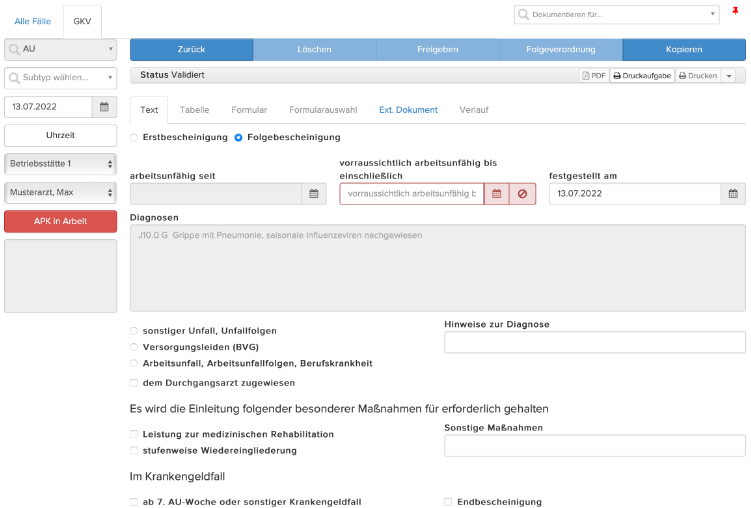
Task: Focus the 'Hinweise zur Diagnose' text field
Action: click(x=594, y=342)
